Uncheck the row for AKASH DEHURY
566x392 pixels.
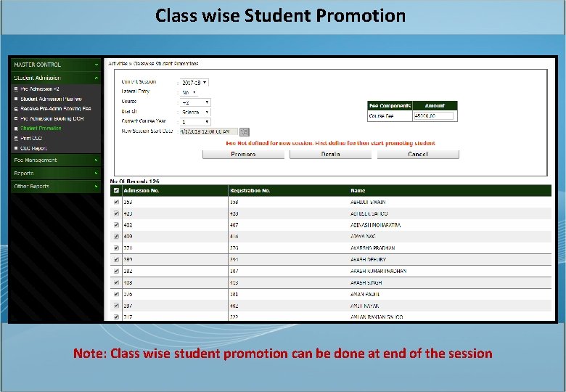(116, 260)
